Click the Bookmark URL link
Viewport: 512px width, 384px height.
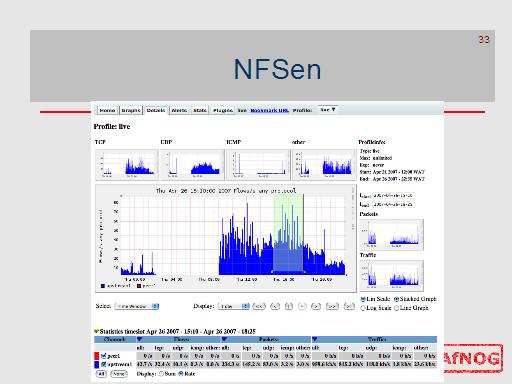[269, 110]
